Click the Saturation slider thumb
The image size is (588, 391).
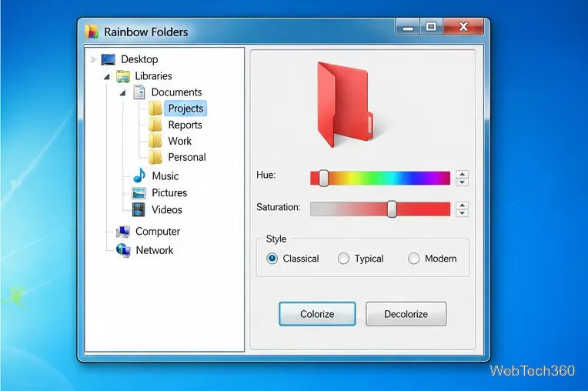tap(392, 209)
